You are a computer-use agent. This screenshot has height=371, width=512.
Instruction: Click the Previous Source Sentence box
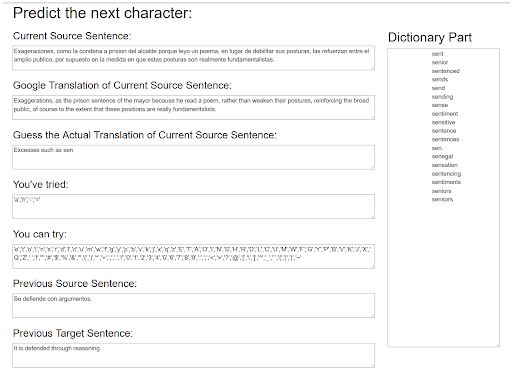pos(193,305)
